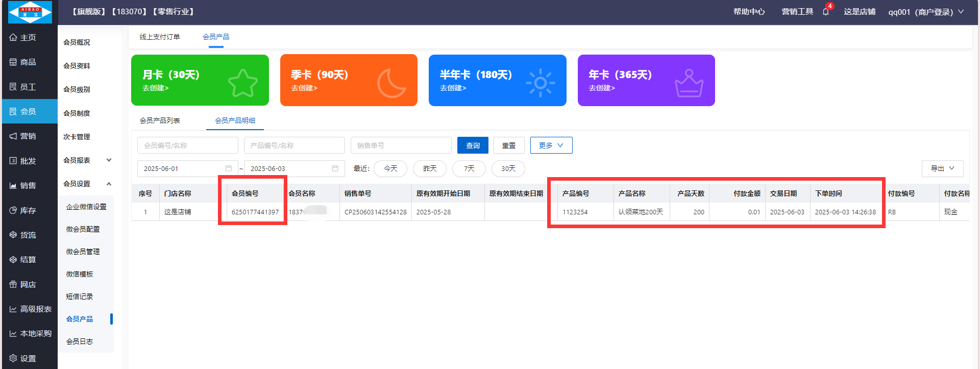
Task: Open the 导出 export dropdown
Action: [x=942, y=168]
